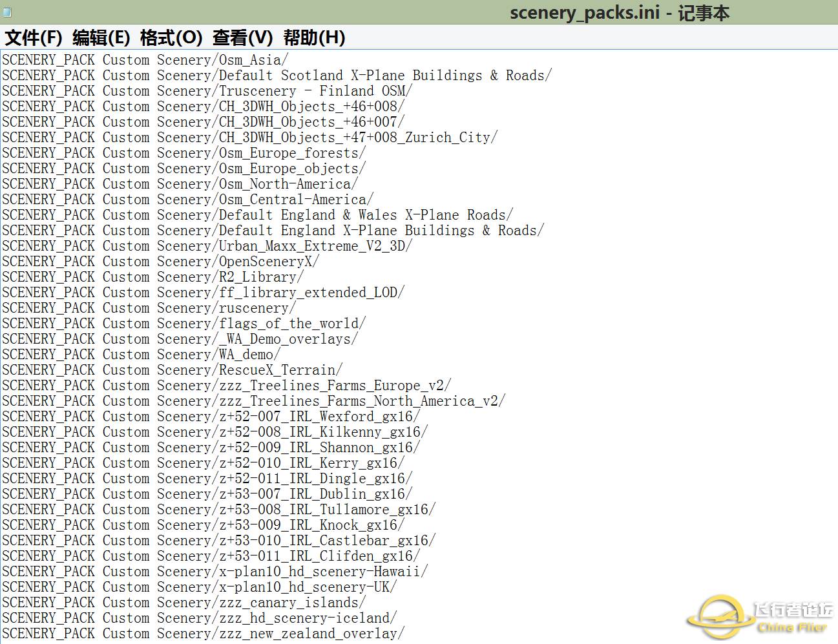Open the 编辑(E) menu
Screen dimensions: 838x644
coord(101,37)
